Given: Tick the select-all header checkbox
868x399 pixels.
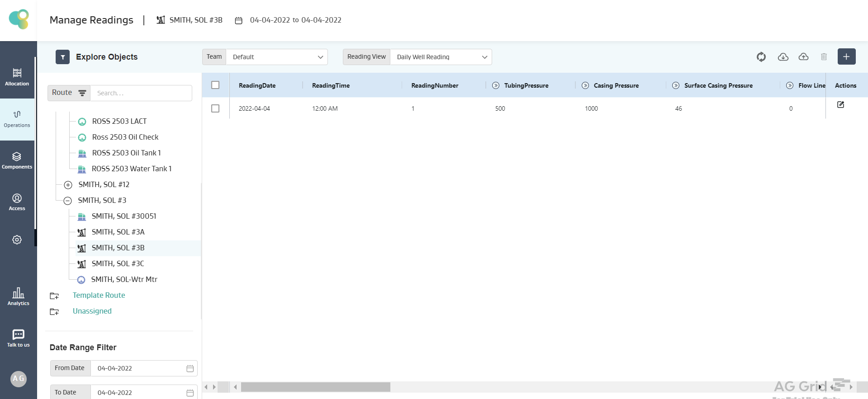Looking at the screenshot, I should (215, 85).
